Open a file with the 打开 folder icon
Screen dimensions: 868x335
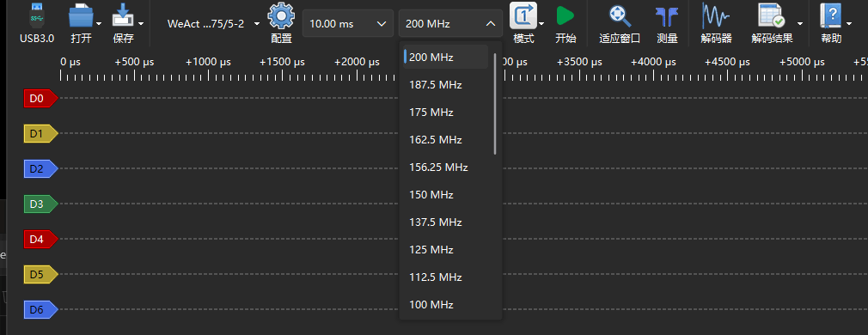81,15
